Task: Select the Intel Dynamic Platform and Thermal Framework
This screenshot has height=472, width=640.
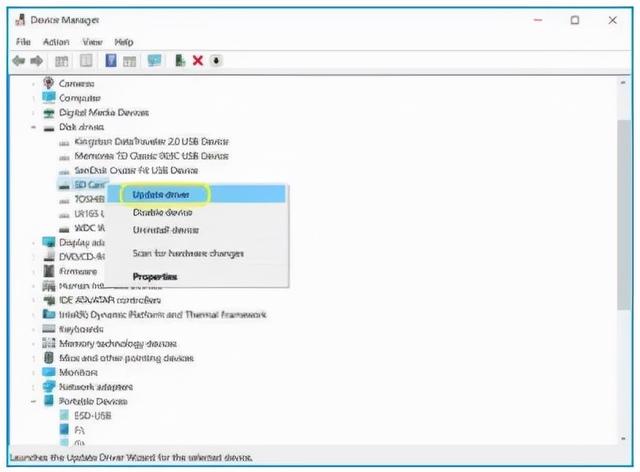Action: 162,314
